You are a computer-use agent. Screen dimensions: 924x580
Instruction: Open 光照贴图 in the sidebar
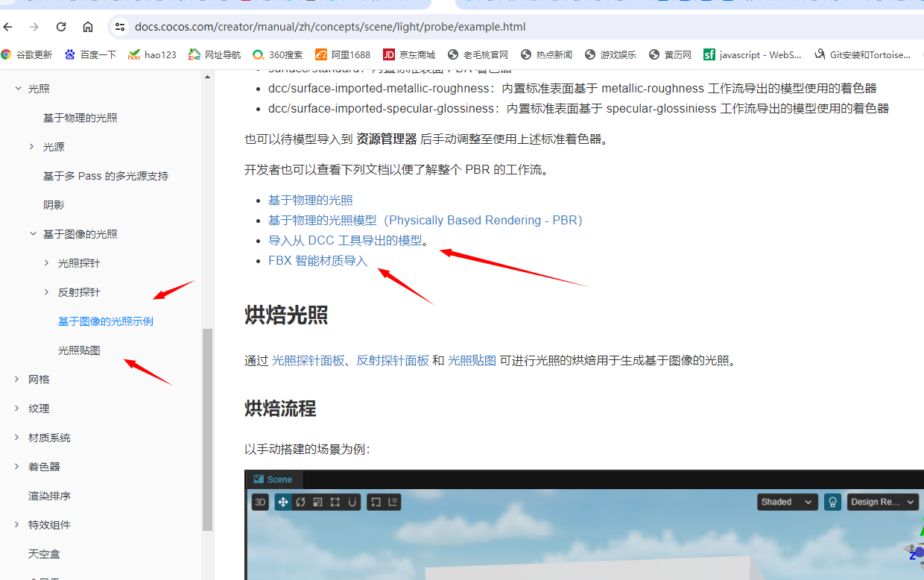tap(79, 350)
